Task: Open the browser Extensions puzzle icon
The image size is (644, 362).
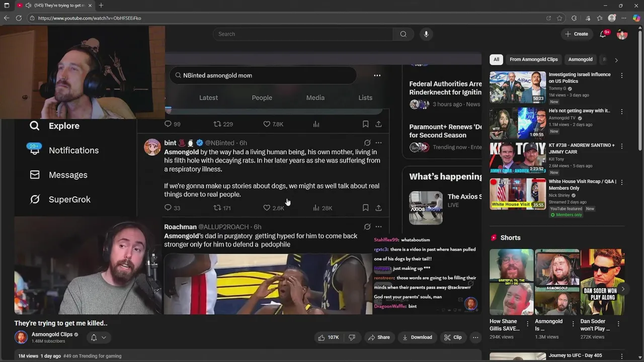Action: [574, 18]
